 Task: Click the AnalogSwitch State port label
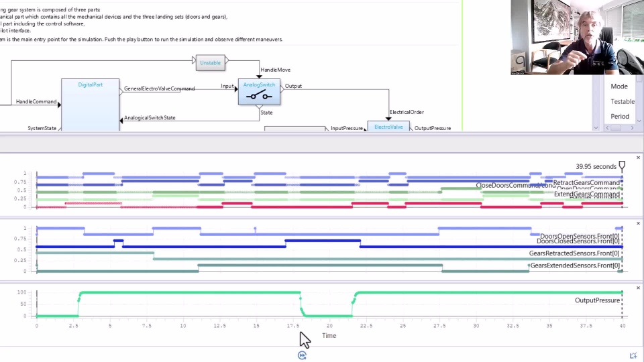coord(266,113)
